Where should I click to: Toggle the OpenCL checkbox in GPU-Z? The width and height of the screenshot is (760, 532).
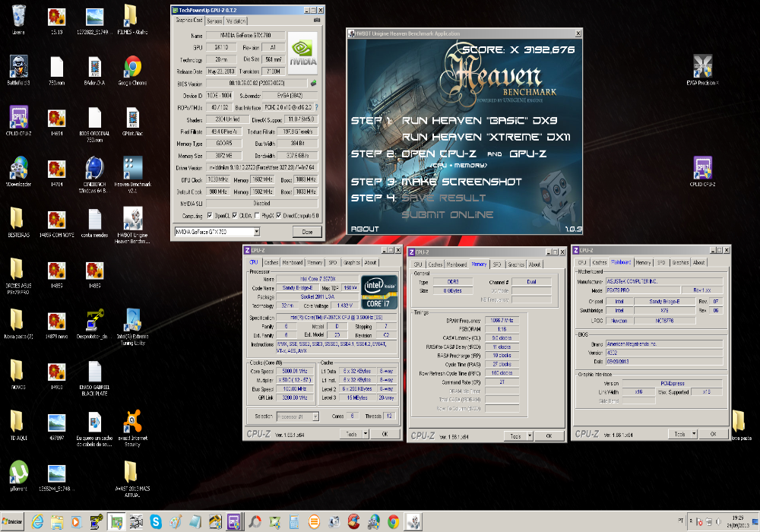tap(210, 216)
